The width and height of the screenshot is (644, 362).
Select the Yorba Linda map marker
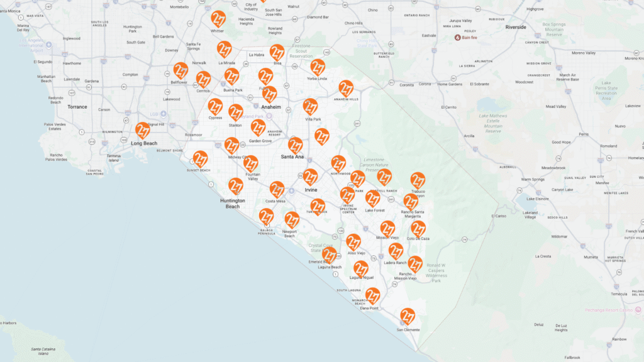click(x=318, y=67)
